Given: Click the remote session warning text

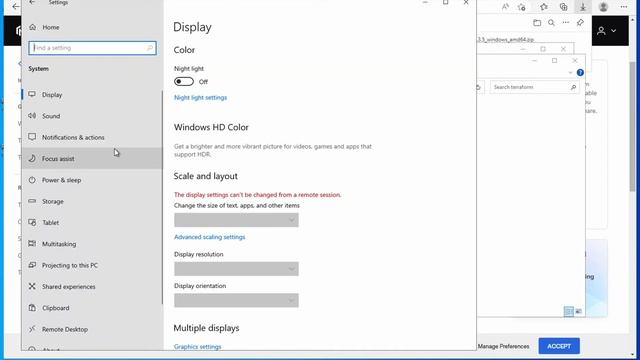Looking at the screenshot, I should 258,195.
